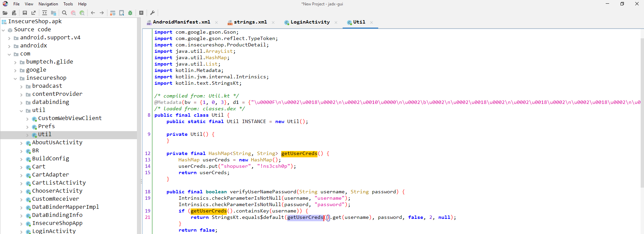
Task: Collapse the insecureshop package node
Action: pos(15,78)
